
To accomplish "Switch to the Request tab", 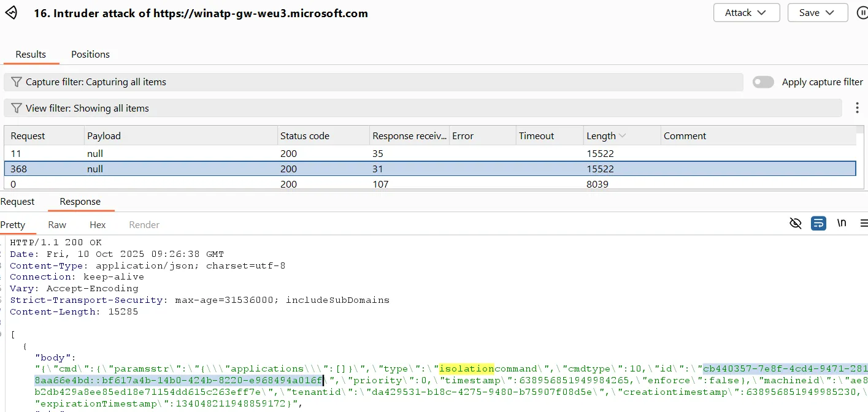I will tap(17, 202).
